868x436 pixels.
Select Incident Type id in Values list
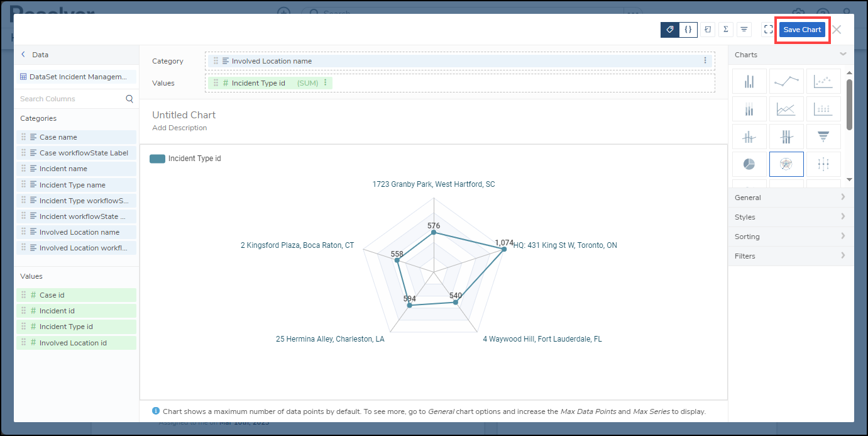76,327
